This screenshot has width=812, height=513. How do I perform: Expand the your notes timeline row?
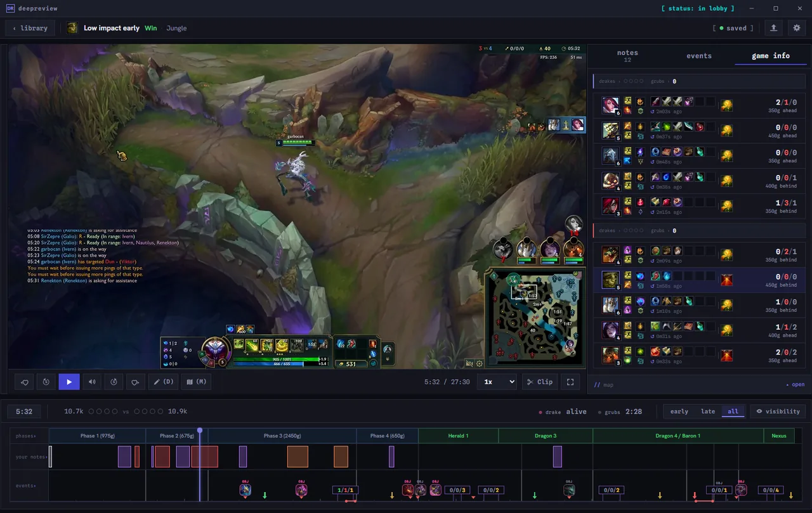click(x=31, y=457)
